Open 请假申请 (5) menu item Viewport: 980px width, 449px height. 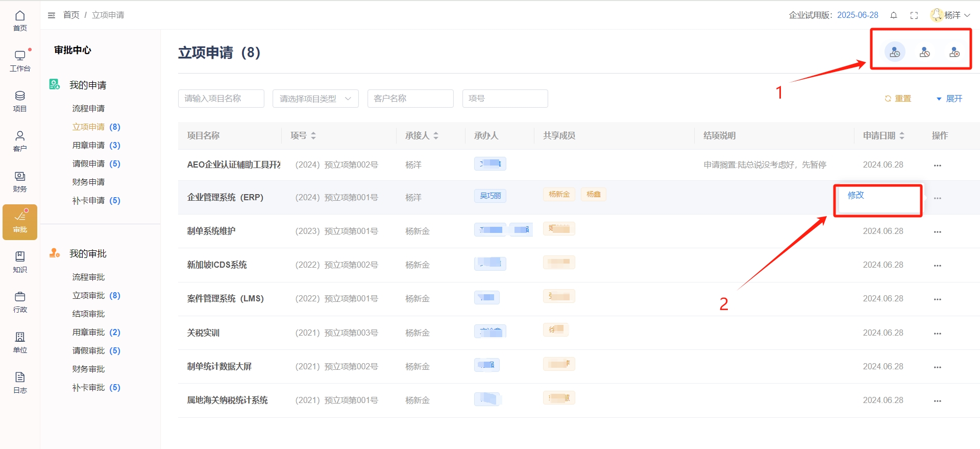96,163
